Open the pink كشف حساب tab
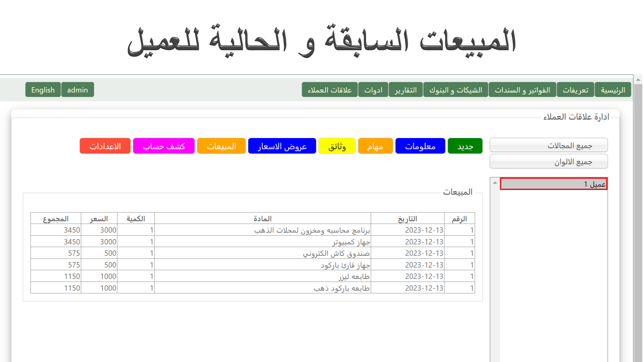 pos(164,146)
